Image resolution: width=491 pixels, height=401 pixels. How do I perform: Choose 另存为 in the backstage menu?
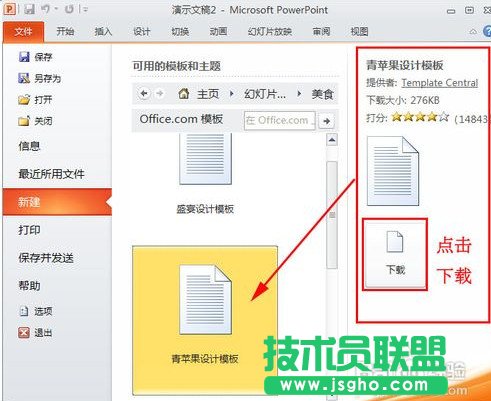click(40, 78)
